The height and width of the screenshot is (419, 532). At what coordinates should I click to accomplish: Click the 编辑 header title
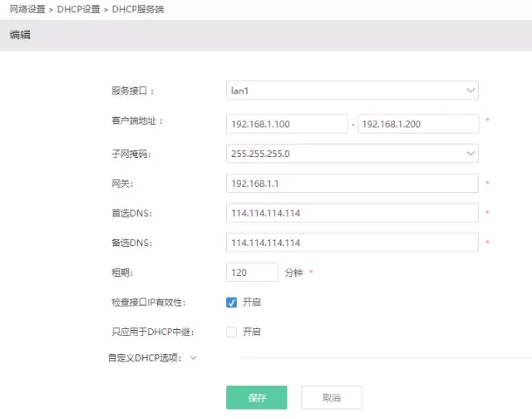click(20, 35)
